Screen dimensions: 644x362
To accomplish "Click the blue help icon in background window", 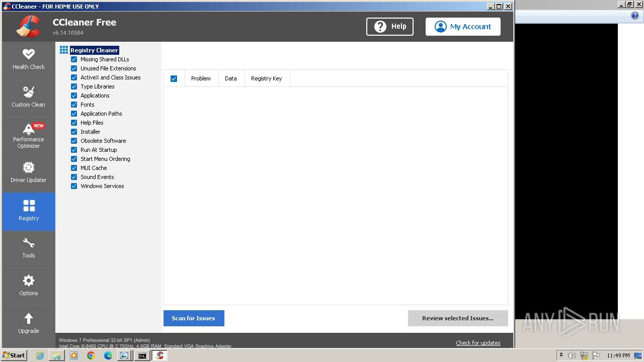I will coord(635,16).
